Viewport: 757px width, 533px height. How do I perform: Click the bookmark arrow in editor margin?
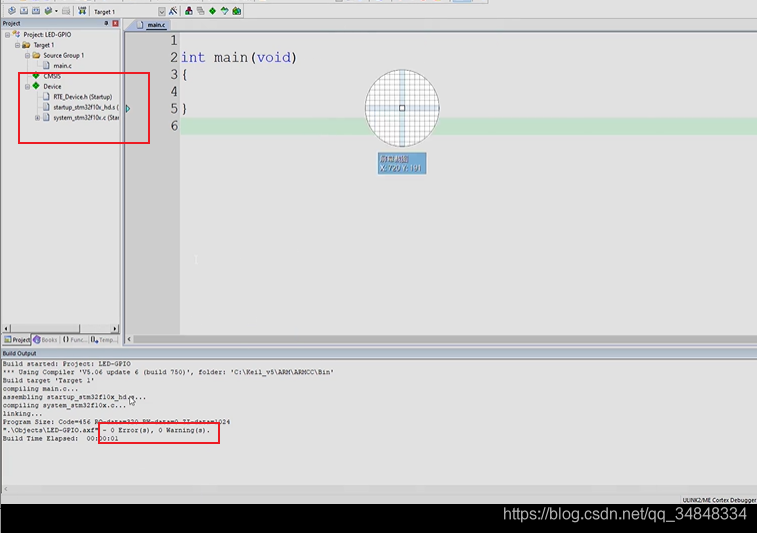[128, 109]
